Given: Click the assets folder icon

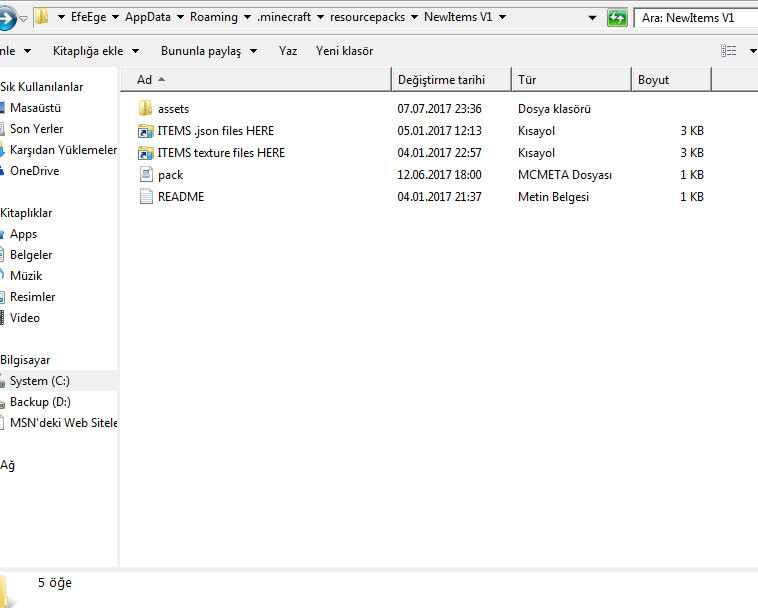Looking at the screenshot, I should 145,108.
